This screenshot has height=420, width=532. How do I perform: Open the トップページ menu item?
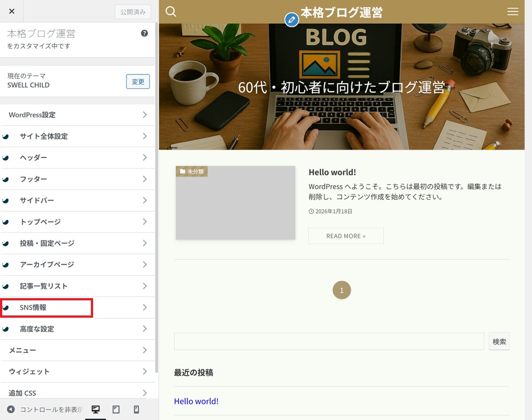[x=78, y=222]
